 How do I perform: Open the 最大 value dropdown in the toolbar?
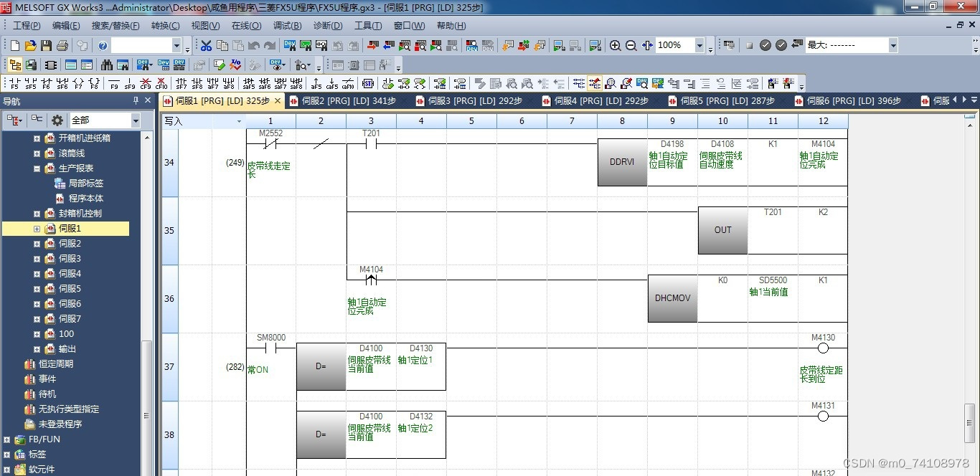(x=893, y=45)
